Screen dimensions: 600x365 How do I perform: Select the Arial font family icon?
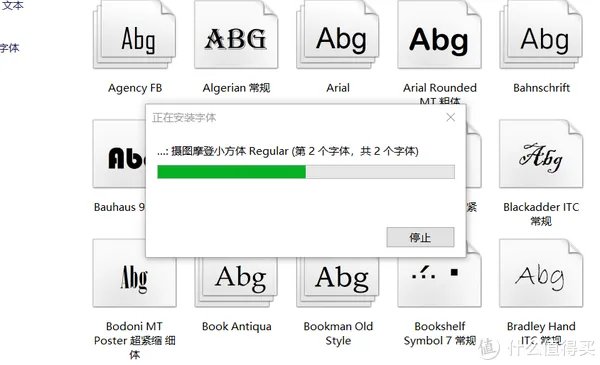tap(338, 35)
